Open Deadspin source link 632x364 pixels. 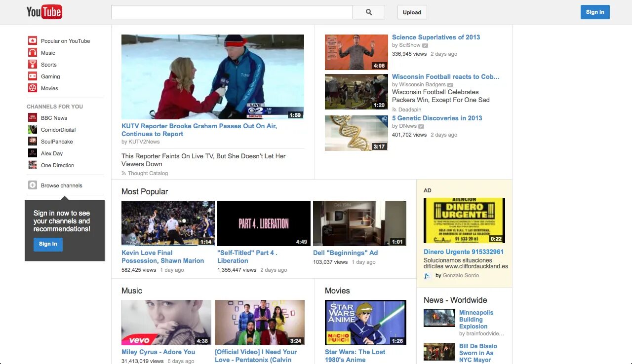coord(410,109)
